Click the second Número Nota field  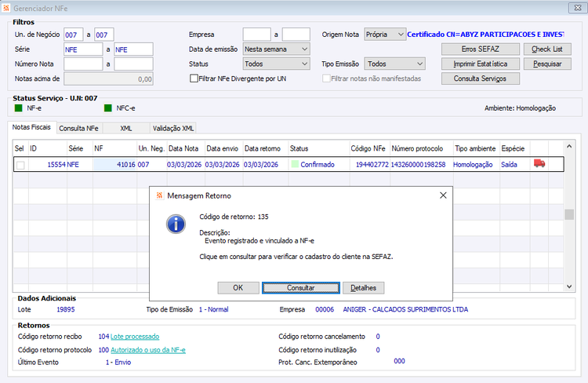tap(133, 64)
